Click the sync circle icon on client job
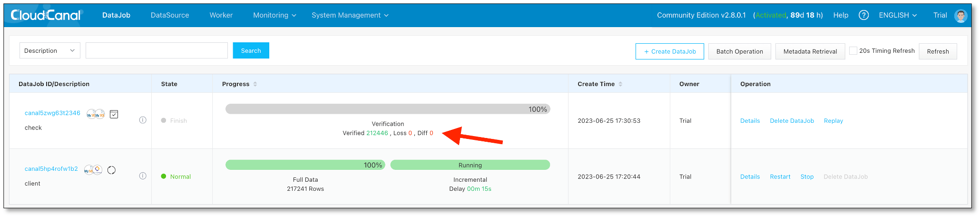This screenshot has height=216, width=980. click(x=111, y=170)
